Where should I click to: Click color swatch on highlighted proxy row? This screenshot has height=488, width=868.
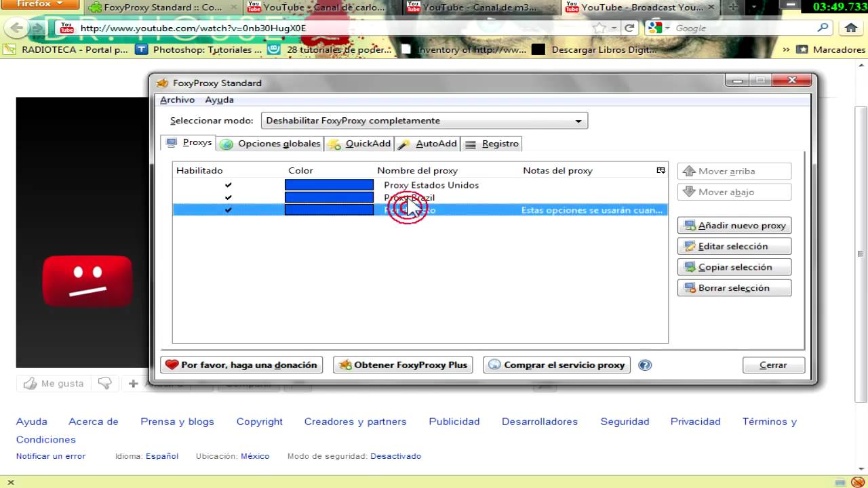[x=329, y=210]
